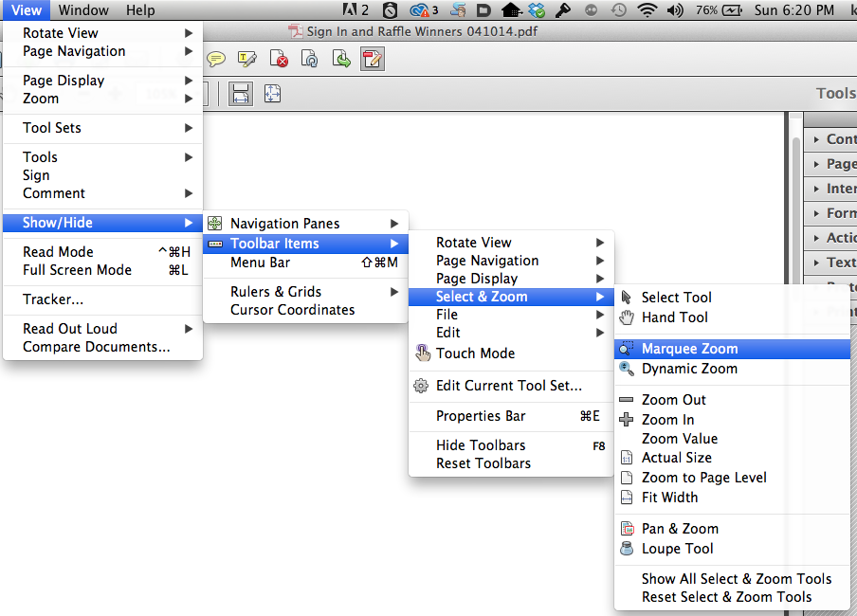The height and width of the screenshot is (616, 857).
Task: Choose Full Screen Mode from View menu
Action: tap(102, 269)
